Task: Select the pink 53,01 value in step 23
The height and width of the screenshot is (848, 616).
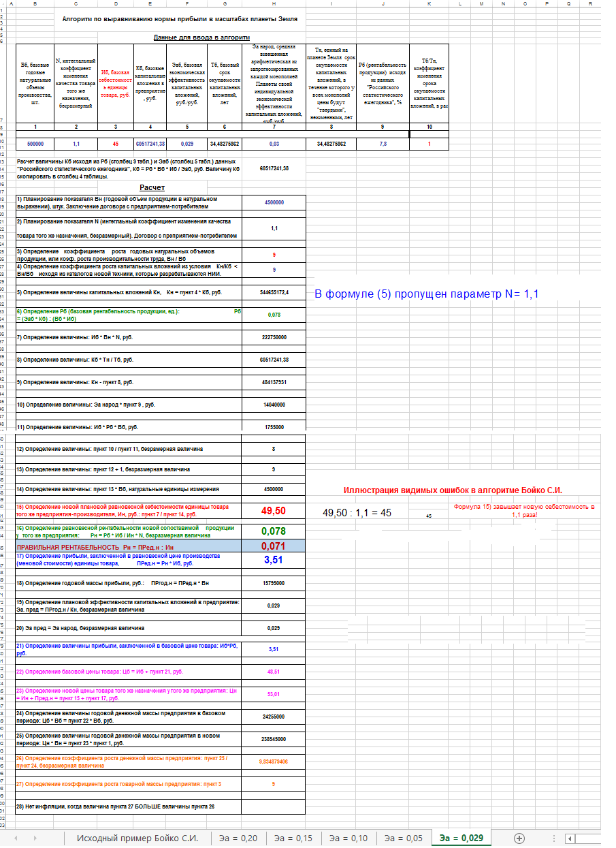Action: click(x=274, y=694)
